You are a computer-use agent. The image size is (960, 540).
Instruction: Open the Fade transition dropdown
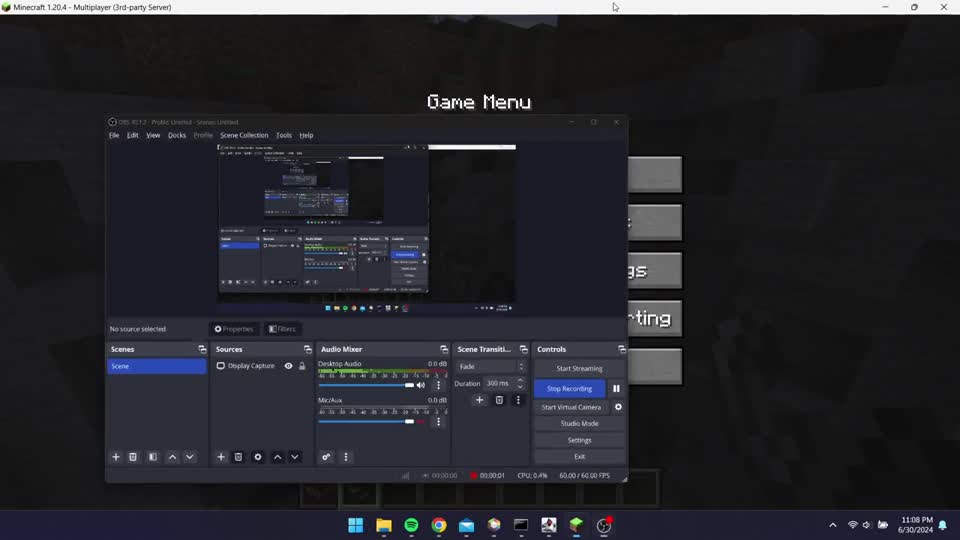(x=490, y=367)
